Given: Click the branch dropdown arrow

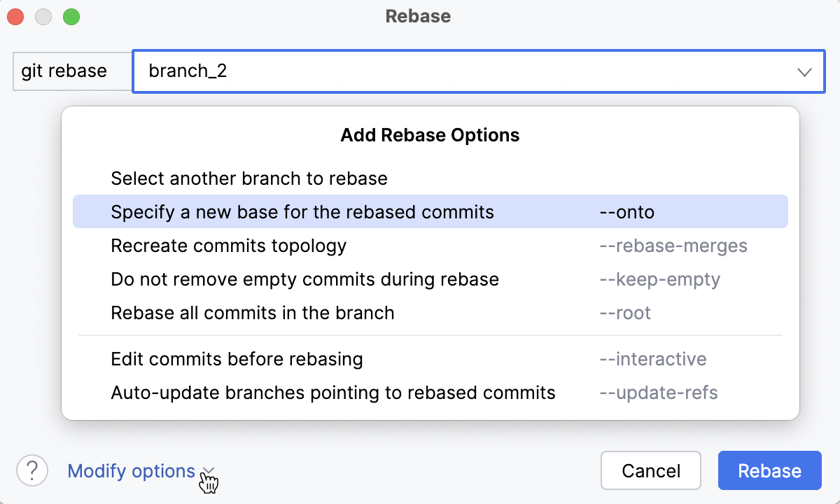Looking at the screenshot, I should click(x=804, y=71).
